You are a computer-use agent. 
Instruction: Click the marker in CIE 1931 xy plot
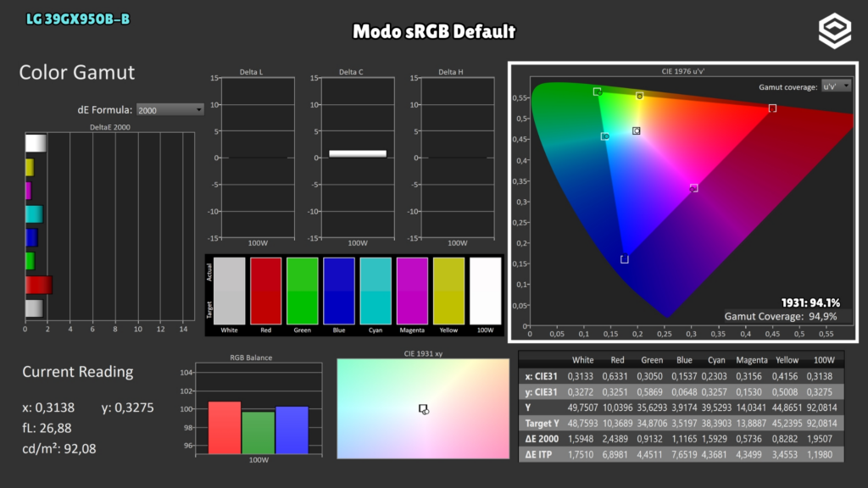424,409
